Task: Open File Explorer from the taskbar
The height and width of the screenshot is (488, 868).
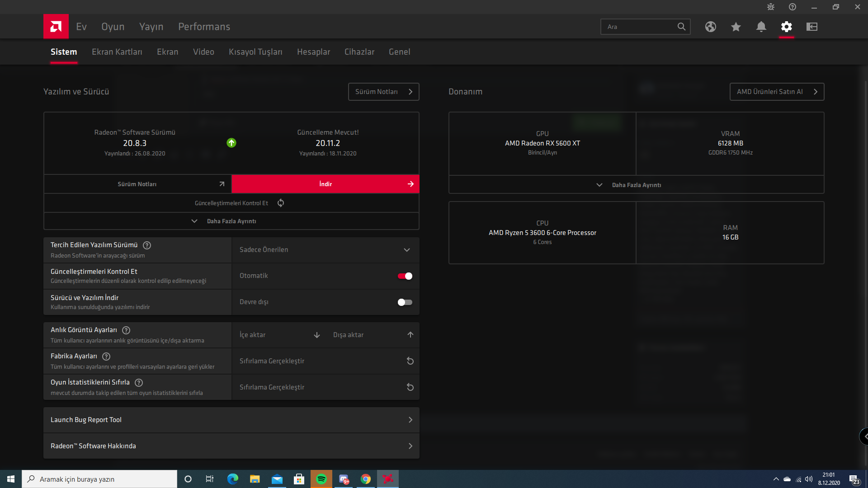Action: 255,479
